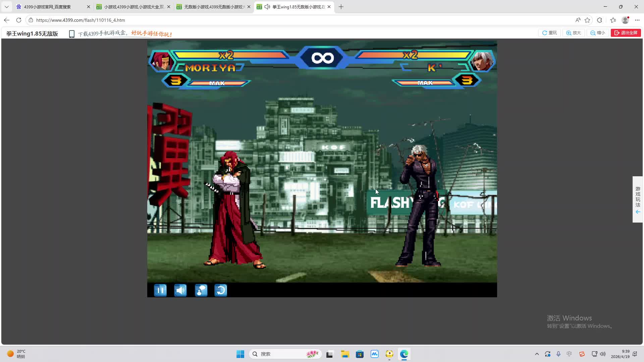Open Microsoft Store from the taskbar
644x362 pixels.
(360, 354)
